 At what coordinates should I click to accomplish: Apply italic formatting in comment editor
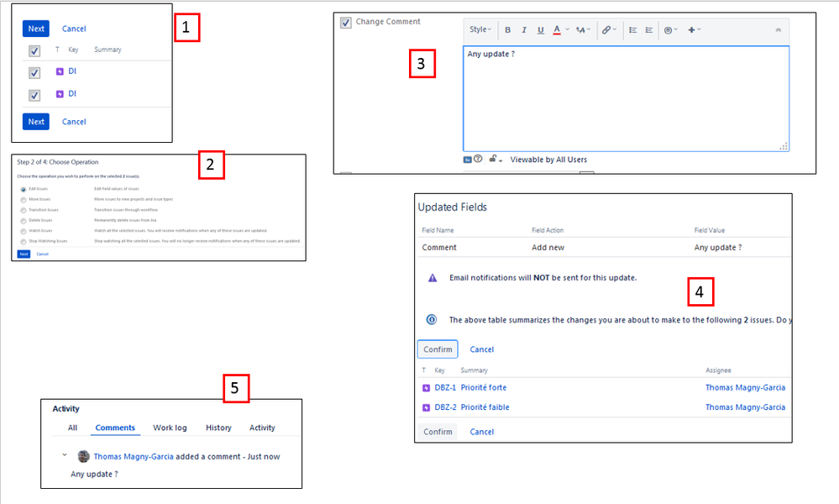[x=524, y=30]
